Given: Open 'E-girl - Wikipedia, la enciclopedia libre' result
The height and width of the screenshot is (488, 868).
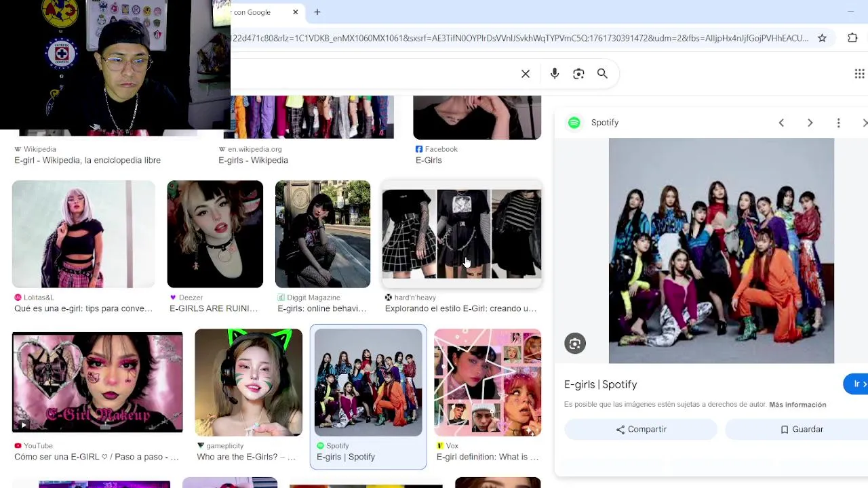Looking at the screenshot, I should point(87,160).
